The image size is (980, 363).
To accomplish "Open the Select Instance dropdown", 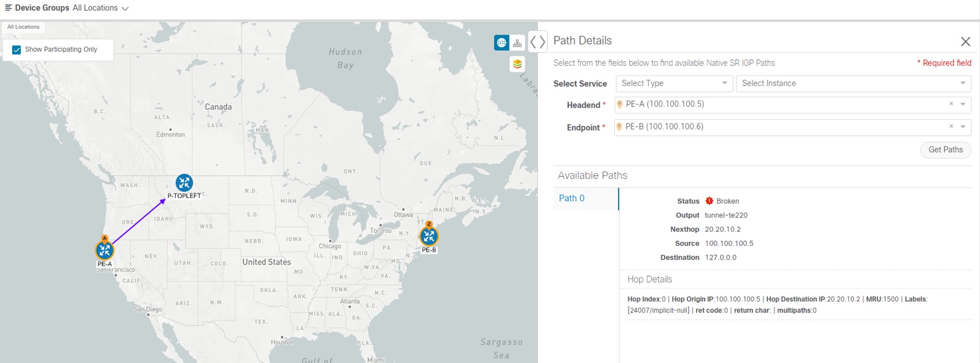I will point(853,83).
